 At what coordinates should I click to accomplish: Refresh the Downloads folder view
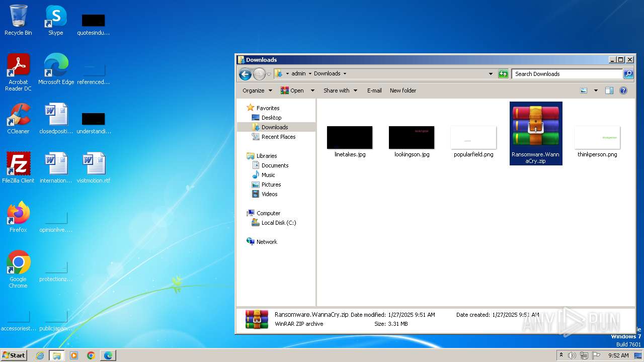coord(503,74)
